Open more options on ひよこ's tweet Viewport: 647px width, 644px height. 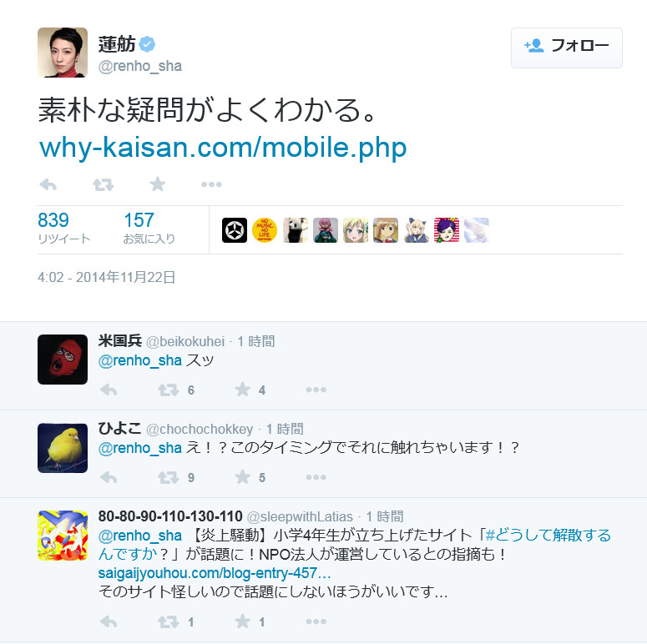(x=316, y=477)
